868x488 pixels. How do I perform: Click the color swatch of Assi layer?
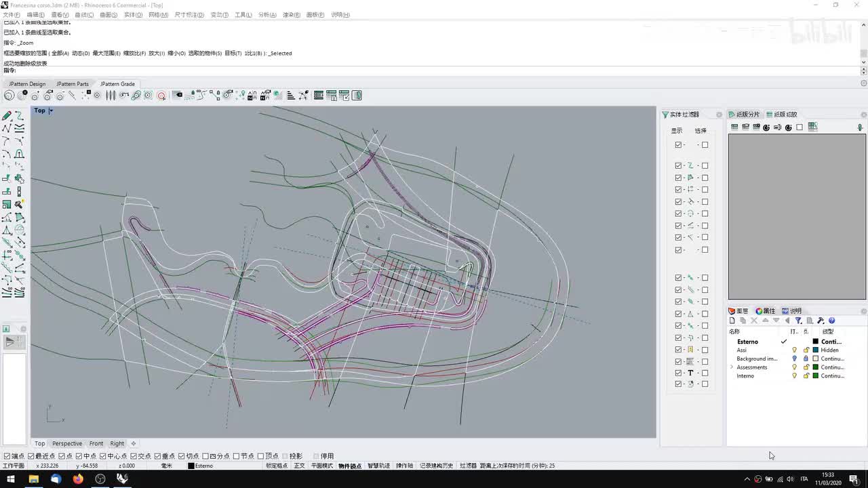816,350
